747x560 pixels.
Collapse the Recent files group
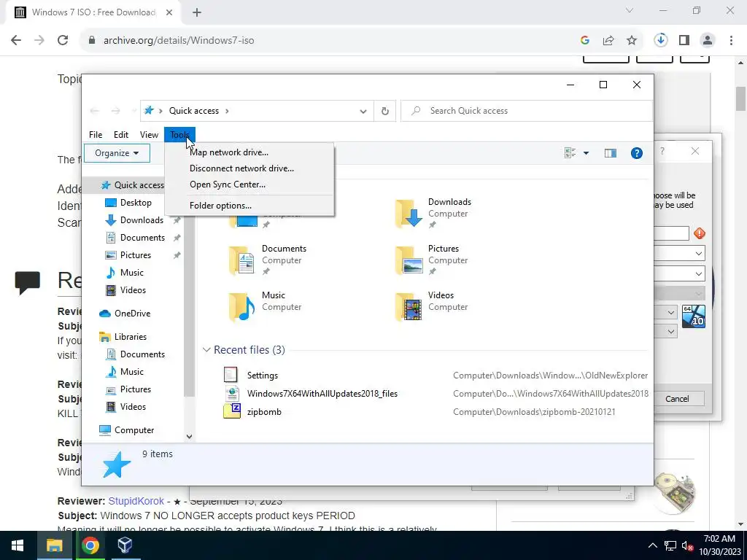click(x=206, y=350)
